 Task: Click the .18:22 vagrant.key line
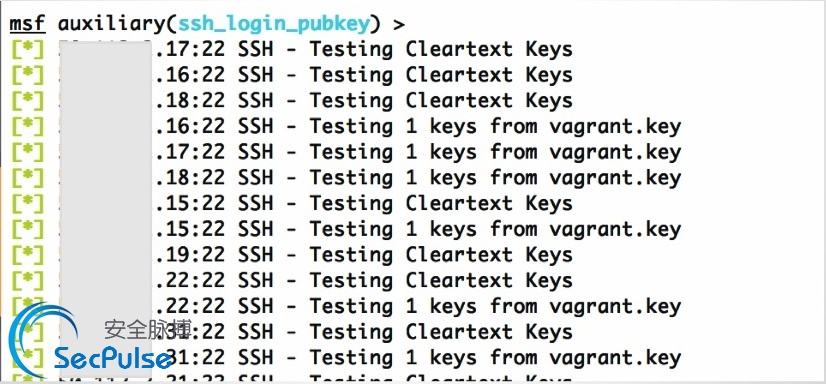(419, 178)
